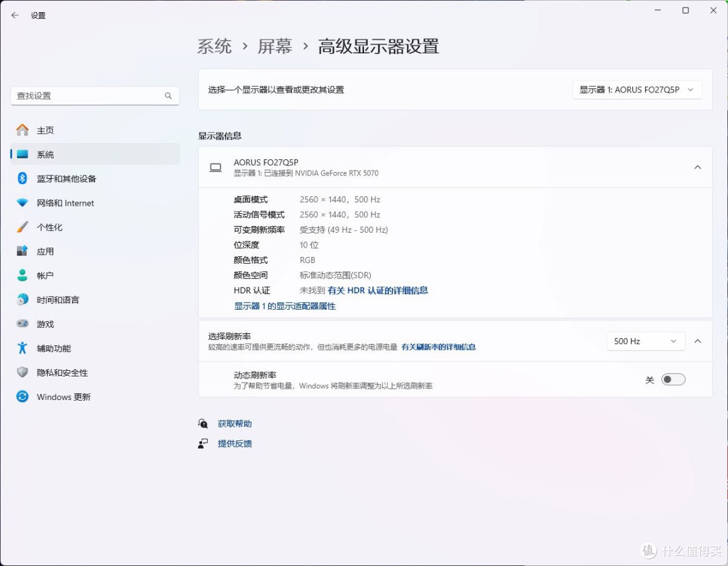
Task: Click the 标准动态范围(SDR) value
Action: click(335, 275)
